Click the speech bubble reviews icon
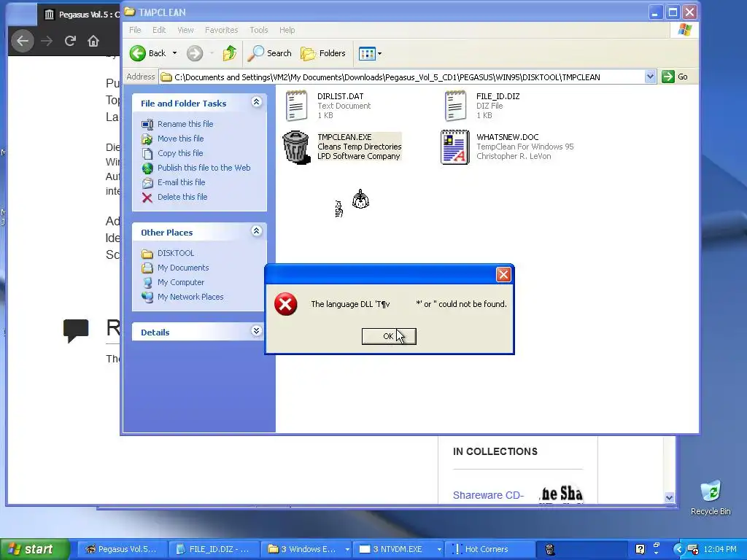This screenshot has width=747, height=560. pyautogui.click(x=76, y=330)
